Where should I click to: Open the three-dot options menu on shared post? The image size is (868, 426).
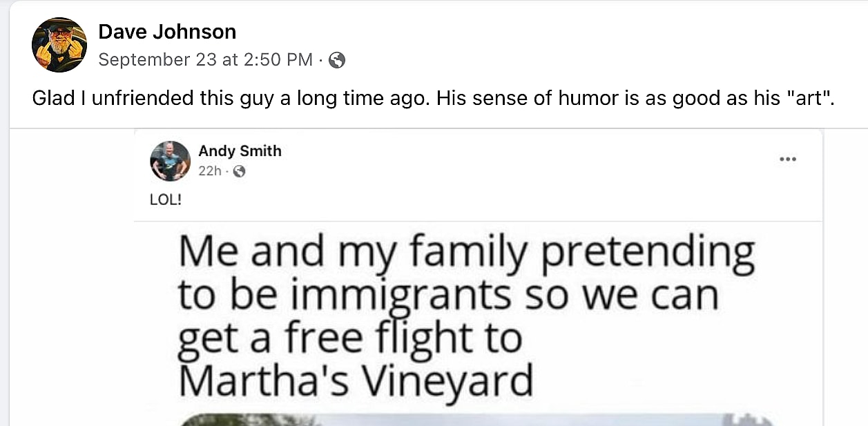tap(787, 159)
